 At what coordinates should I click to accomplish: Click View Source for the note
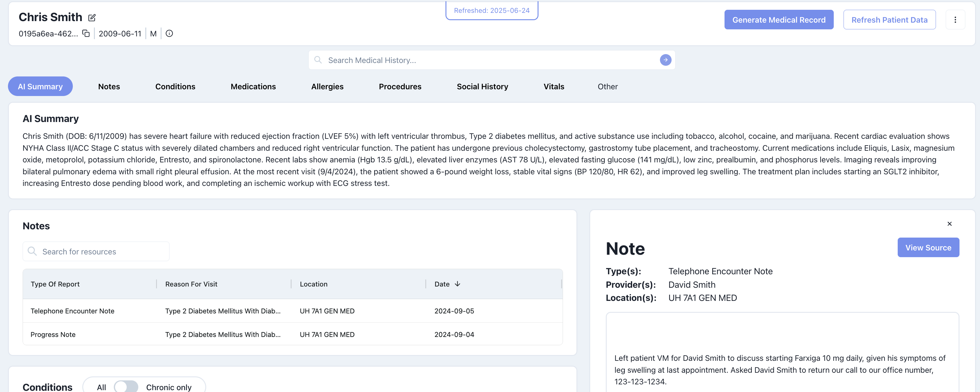click(x=928, y=247)
